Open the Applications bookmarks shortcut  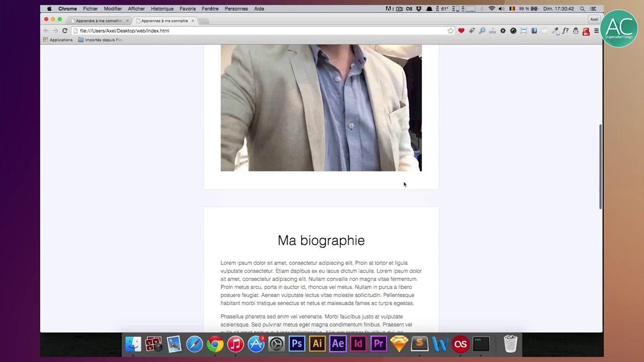(x=58, y=40)
